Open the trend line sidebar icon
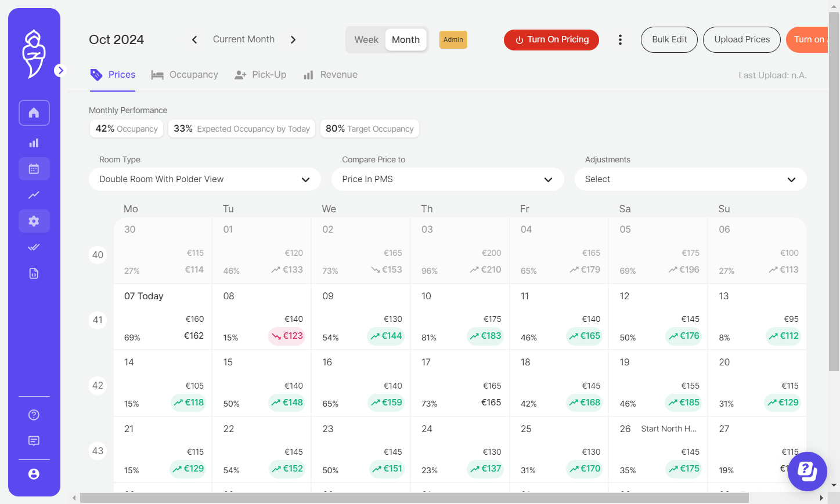This screenshot has height=504, width=840. 34,195
